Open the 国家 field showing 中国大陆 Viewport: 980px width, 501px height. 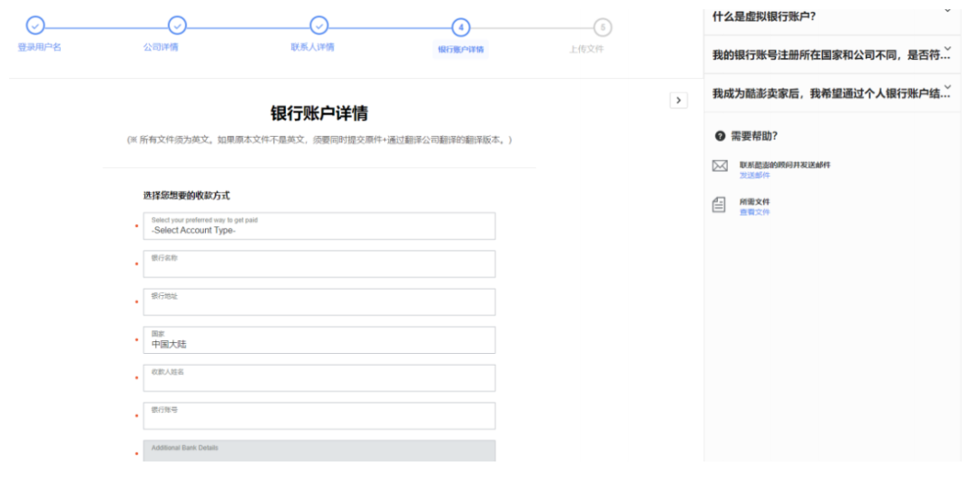coord(318,340)
